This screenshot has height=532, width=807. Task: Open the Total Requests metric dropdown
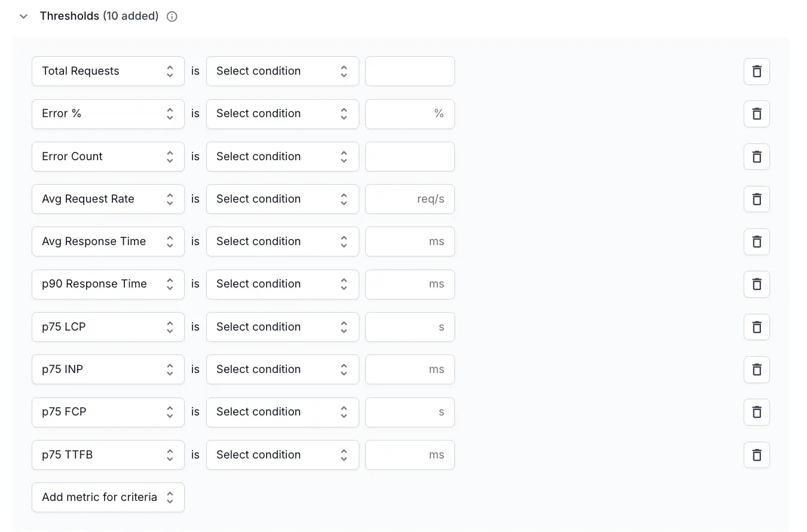[108, 71]
